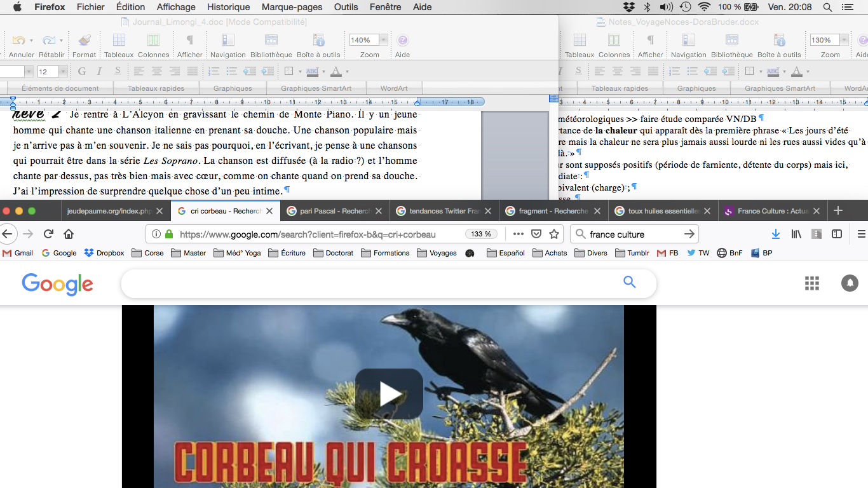Expand the arrow next to Annuler
Screen dimensions: 868x488
(x=31, y=41)
